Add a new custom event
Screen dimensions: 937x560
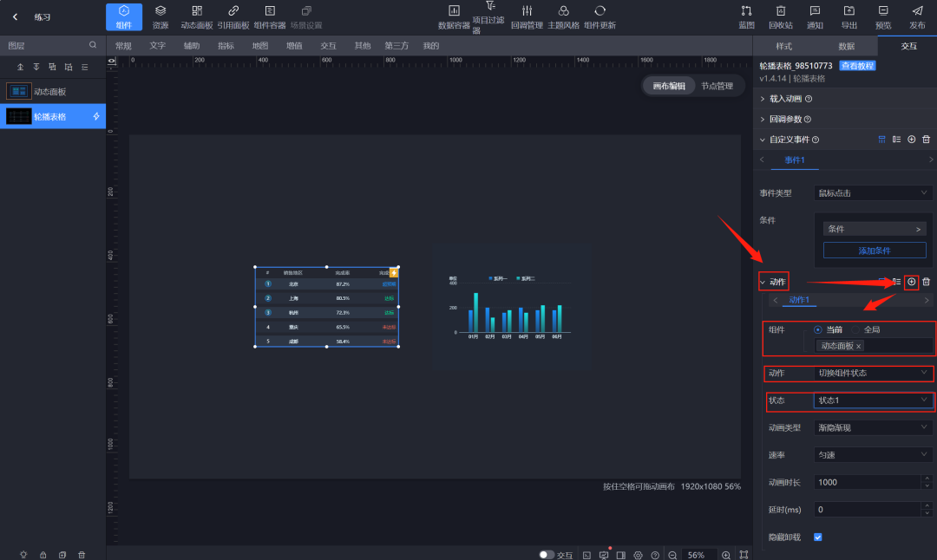click(911, 139)
